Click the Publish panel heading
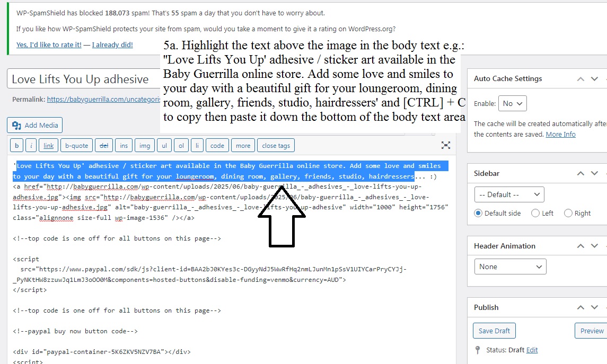Image resolution: width=607 pixels, height=364 pixels. 486,307
